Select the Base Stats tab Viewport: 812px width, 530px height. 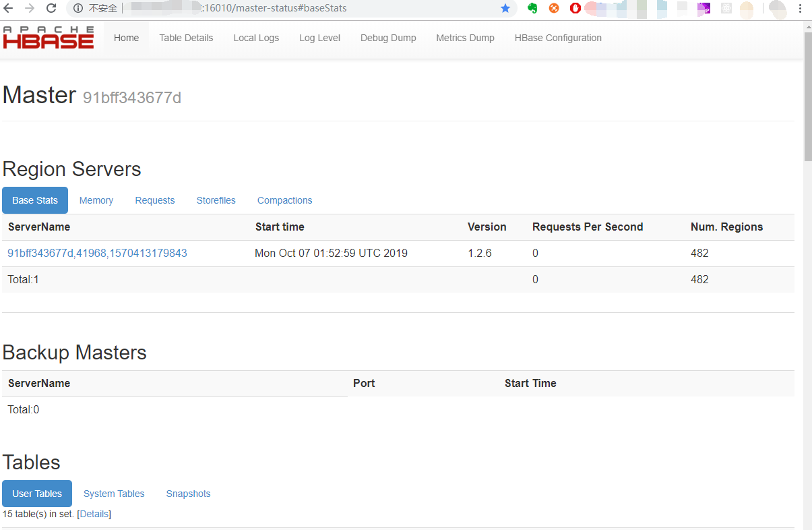click(x=35, y=200)
